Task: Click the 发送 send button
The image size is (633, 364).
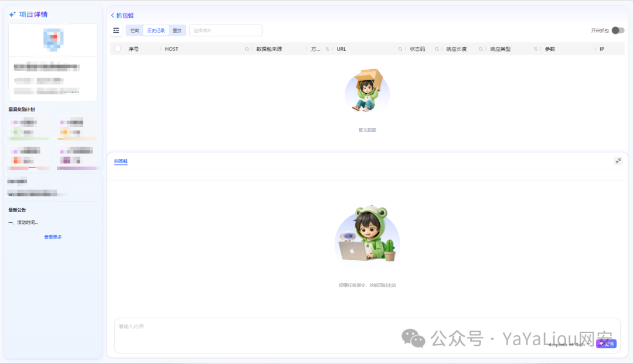Action: 607,344
